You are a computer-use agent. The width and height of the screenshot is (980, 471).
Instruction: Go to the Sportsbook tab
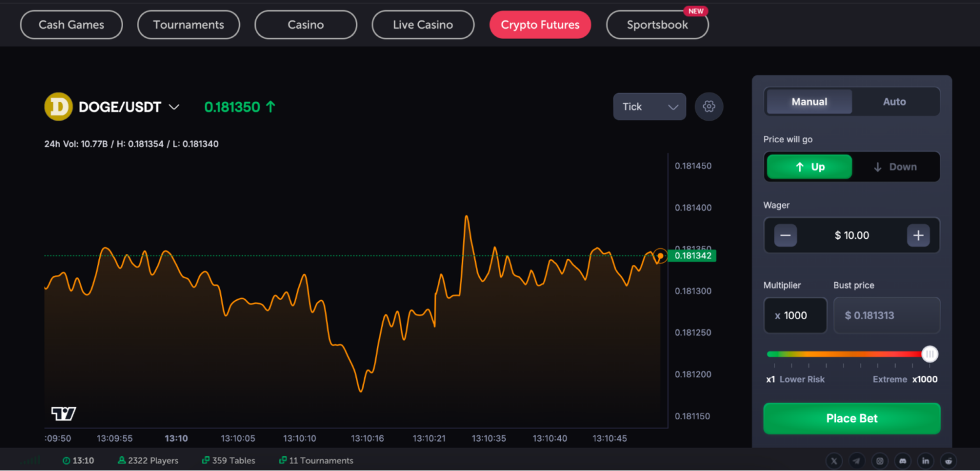coord(657,25)
